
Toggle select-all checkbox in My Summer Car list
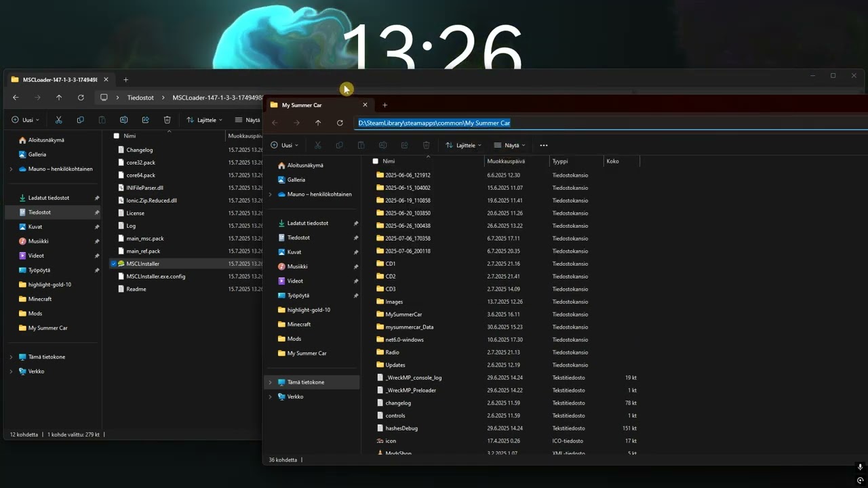[376, 161]
